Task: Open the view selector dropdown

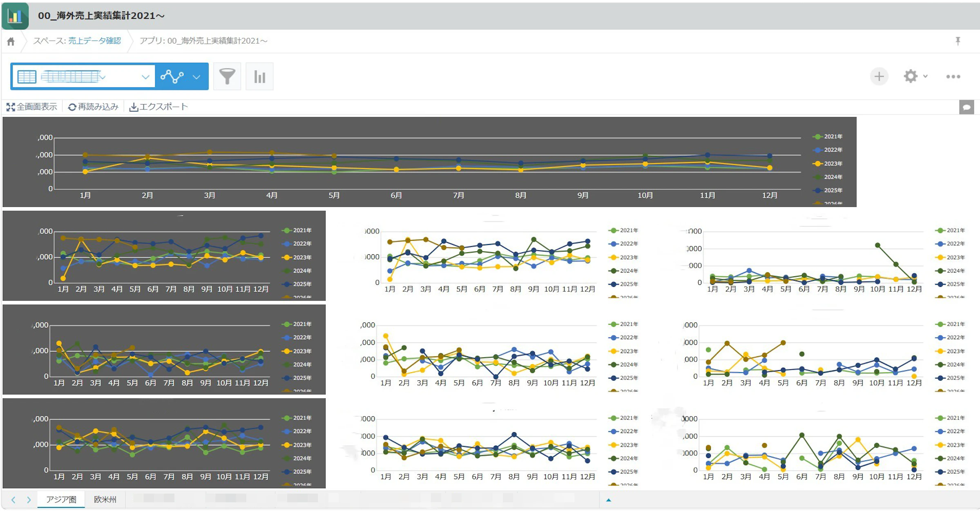Action: pyautogui.click(x=84, y=76)
